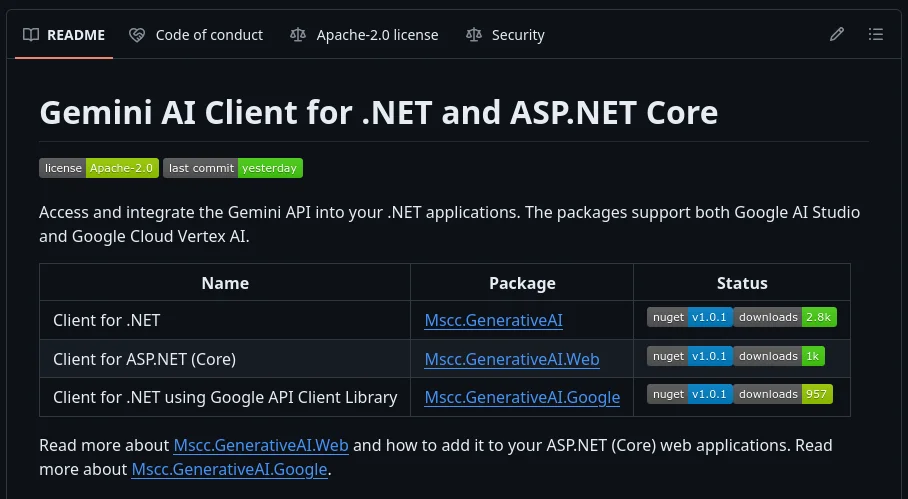Click nuget v1.0.1 badge in ASP.NET (Core) row
The height and width of the screenshot is (499, 908).
690,356
